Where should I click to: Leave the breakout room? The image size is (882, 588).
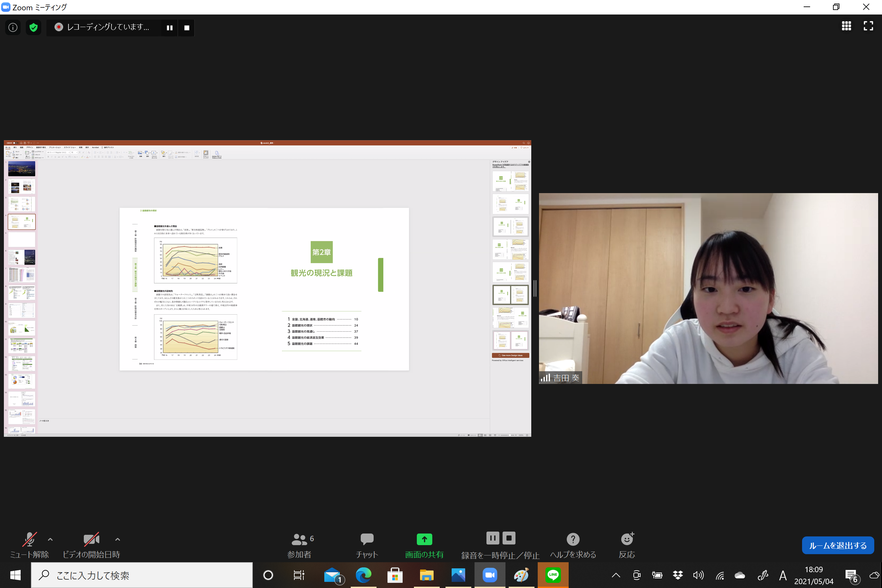pyautogui.click(x=838, y=545)
